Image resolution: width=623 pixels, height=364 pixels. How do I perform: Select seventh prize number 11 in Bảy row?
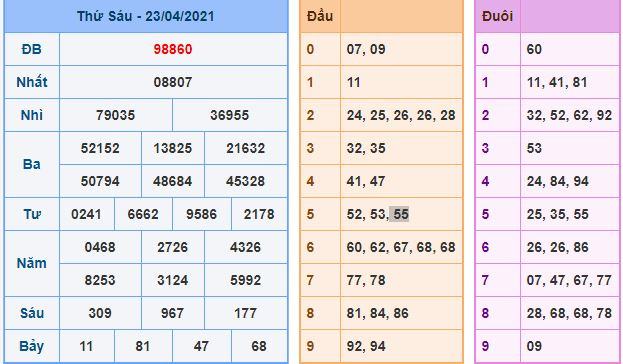pos(86,346)
